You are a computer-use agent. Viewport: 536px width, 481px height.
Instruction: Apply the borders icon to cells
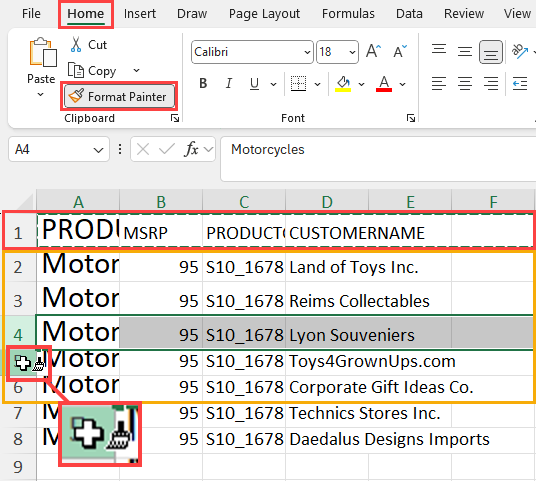[298, 83]
